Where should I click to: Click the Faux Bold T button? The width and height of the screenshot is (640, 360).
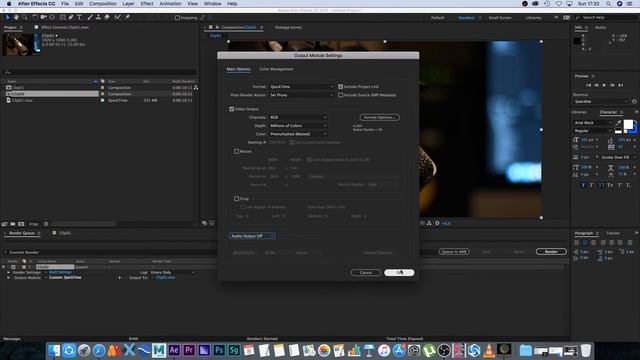click(583, 185)
